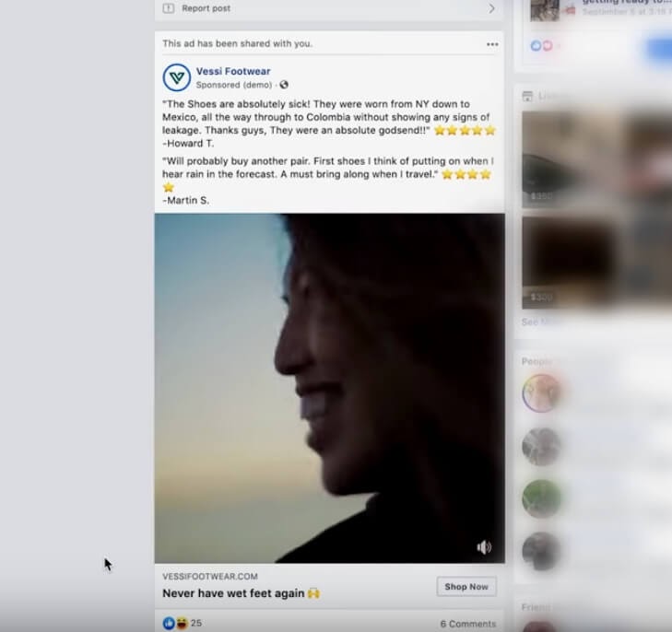Click the laughing Haha reaction icon
This screenshot has width=672, height=632.
182,623
